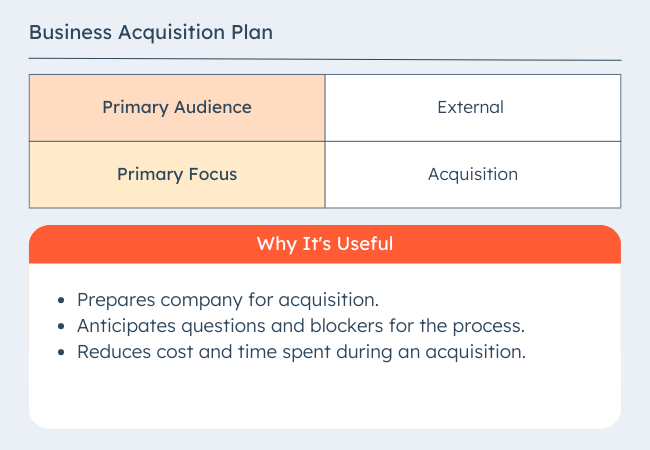
Task: Click the word "Reduces" in the third bullet
Action: 112,352
